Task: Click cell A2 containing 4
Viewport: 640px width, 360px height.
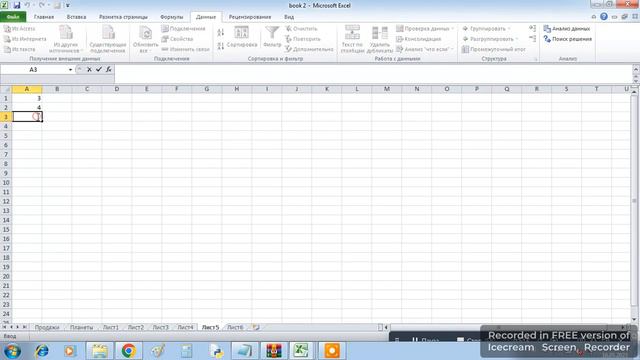Action: [x=27, y=107]
